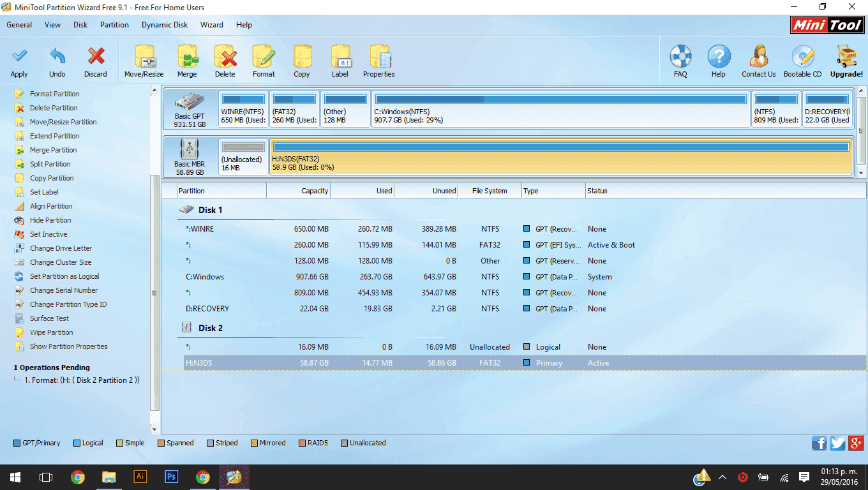Click the disk map scroll down arrow

click(862, 172)
